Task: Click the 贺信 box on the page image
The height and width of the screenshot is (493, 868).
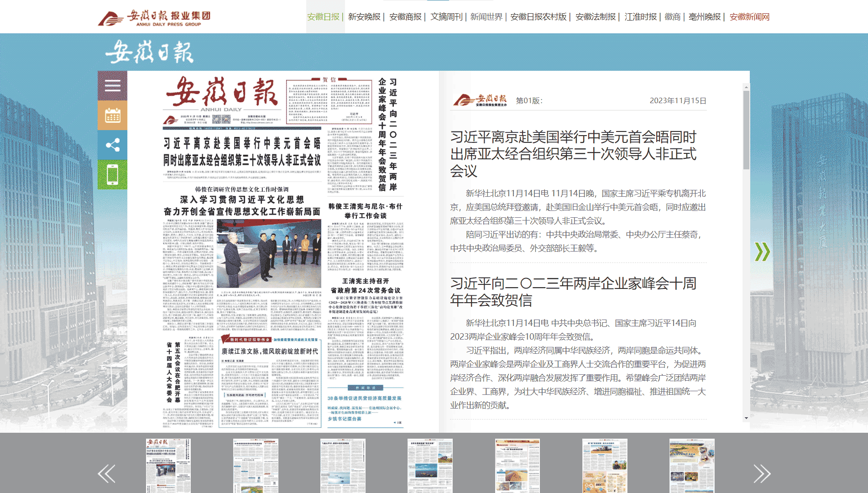Action: pos(329,101)
